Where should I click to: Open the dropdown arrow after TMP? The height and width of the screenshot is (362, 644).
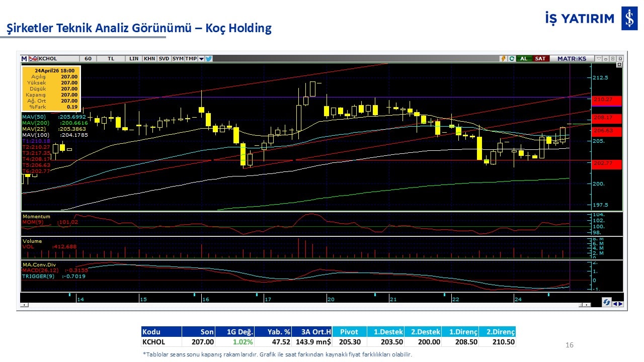pos(201,59)
